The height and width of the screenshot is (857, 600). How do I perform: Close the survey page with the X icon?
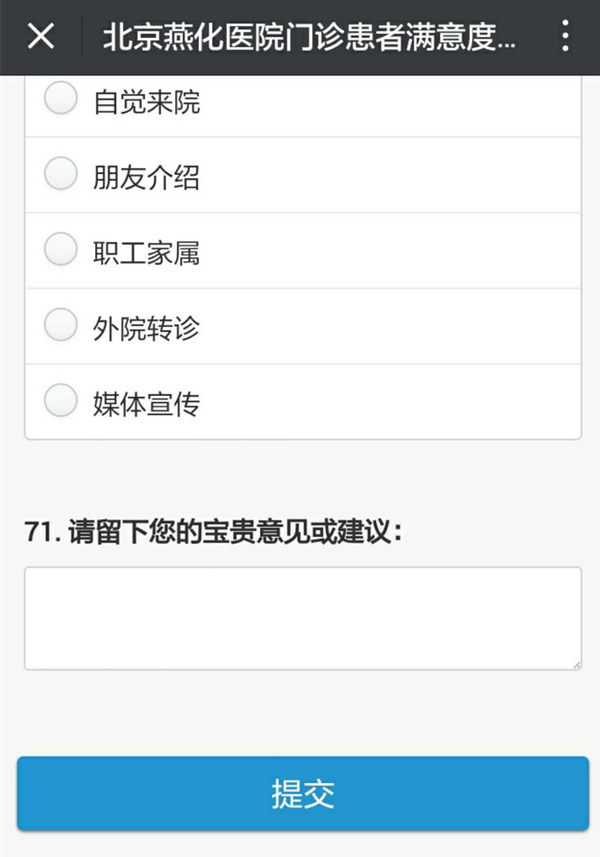41,37
